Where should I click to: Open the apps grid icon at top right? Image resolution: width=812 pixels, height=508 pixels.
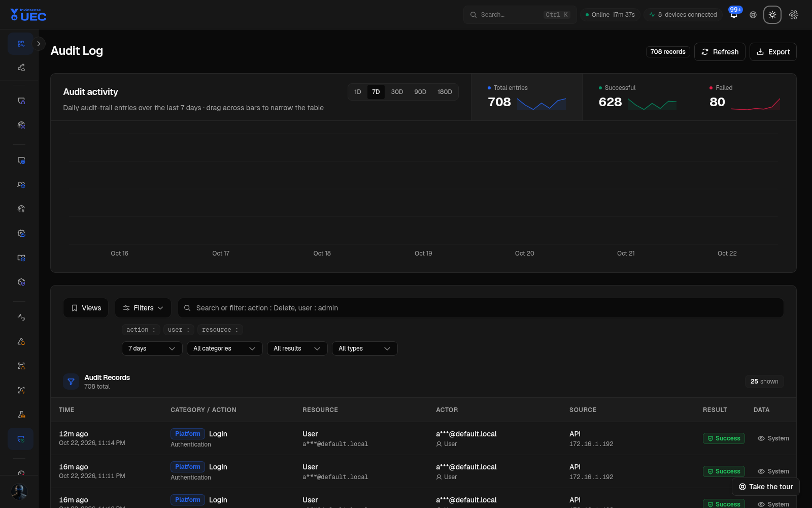pyautogui.click(x=794, y=15)
